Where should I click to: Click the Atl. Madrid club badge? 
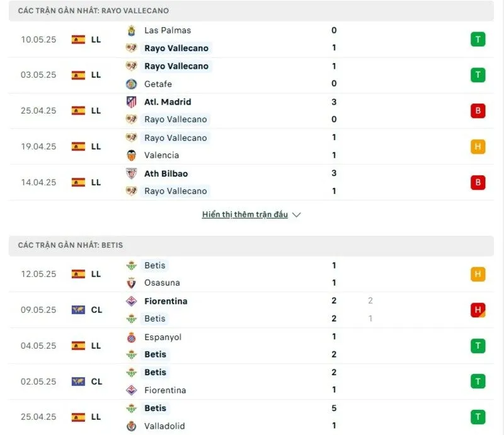(132, 101)
